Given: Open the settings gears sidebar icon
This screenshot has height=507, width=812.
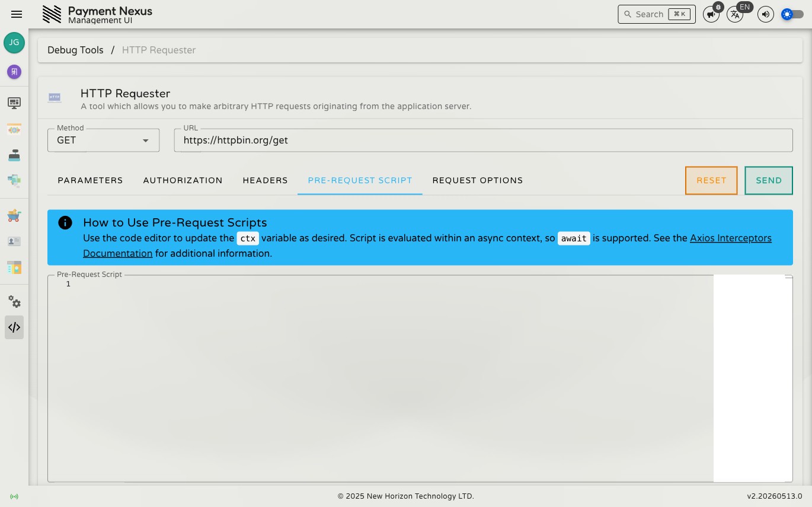Looking at the screenshot, I should tap(14, 301).
